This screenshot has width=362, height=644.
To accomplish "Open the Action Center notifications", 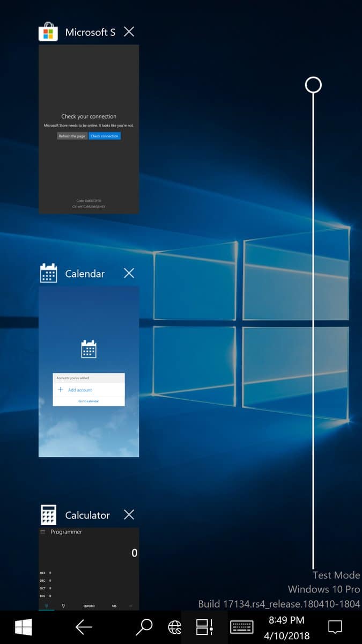I will pos(335,627).
